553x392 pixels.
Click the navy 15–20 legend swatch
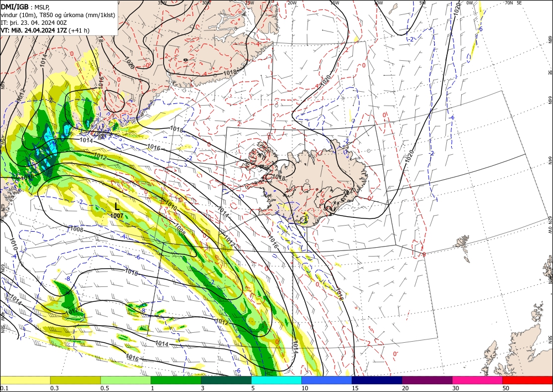click(377, 380)
